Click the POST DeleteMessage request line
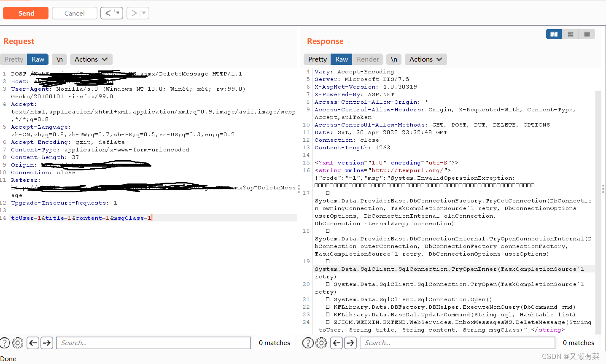Viewport: 606px width, 364px height. (127, 74)
